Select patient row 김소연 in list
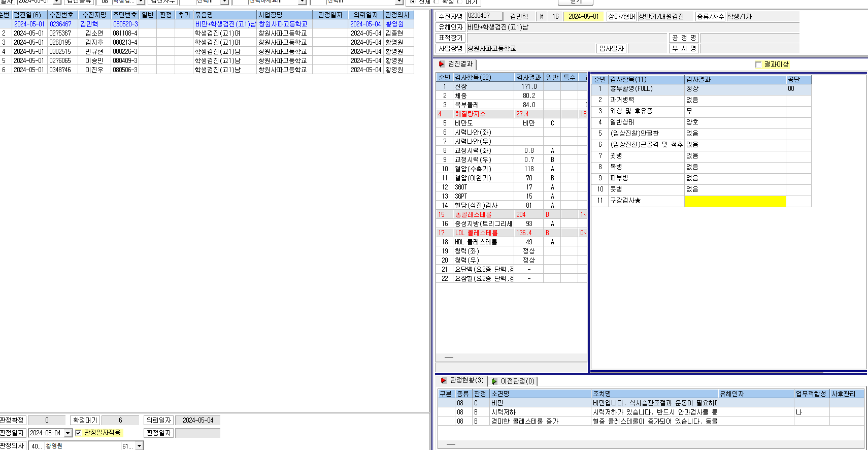 point(207,33)
